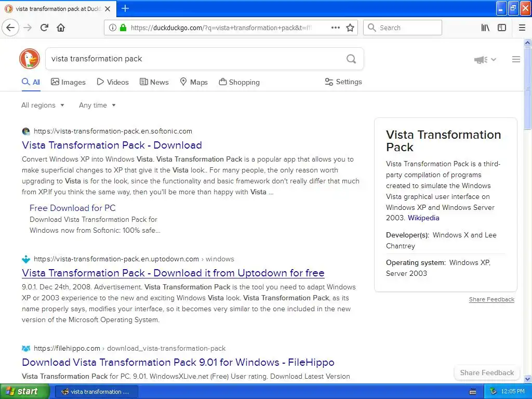Click the Softonic result favicon

click(x=26, y=131)
